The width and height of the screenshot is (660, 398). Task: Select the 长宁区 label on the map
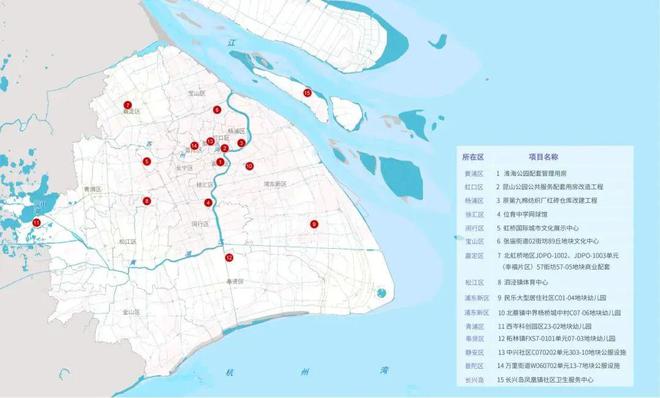tap(184, 168)
